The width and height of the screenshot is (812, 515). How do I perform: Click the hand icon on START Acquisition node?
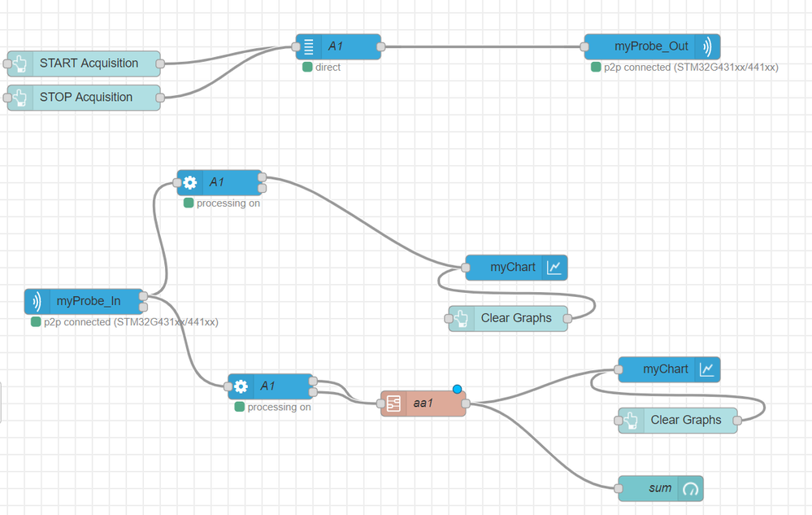(20, 63)
